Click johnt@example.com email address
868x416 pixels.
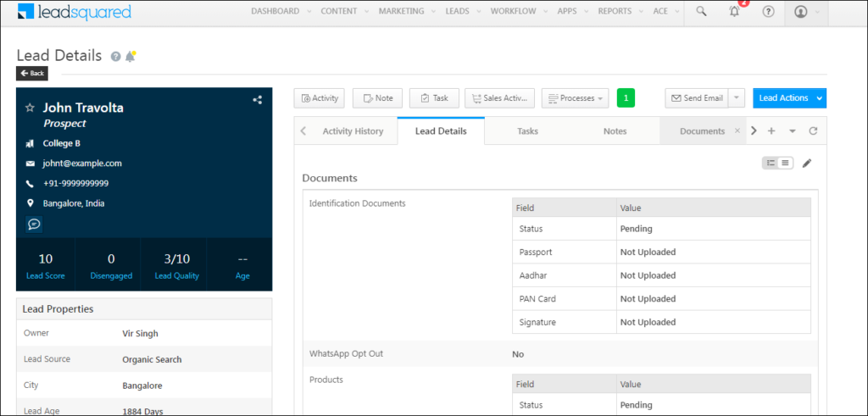82,164
